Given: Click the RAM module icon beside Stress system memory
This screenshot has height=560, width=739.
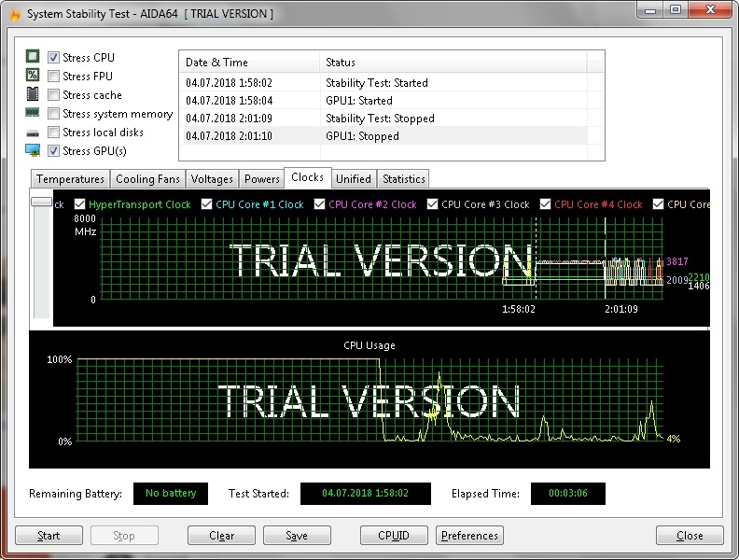Looking at the screenshot, I should coord(33,112).
